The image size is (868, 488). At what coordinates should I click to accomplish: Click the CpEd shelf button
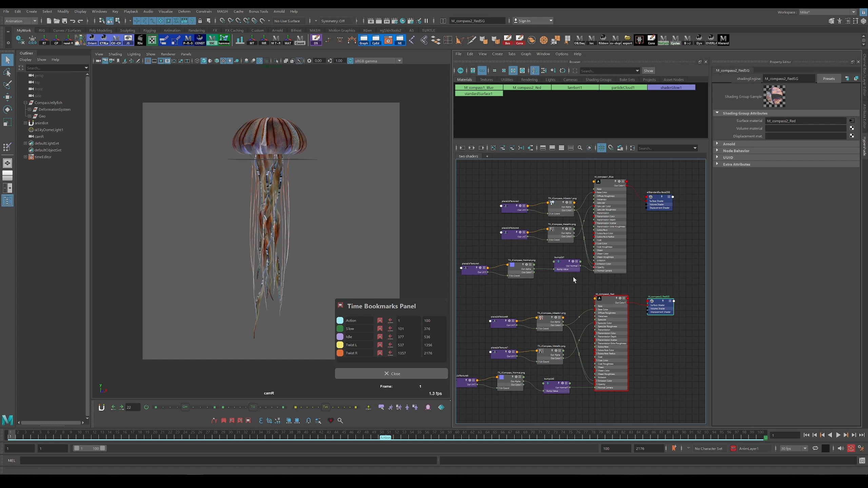point(376,40)
